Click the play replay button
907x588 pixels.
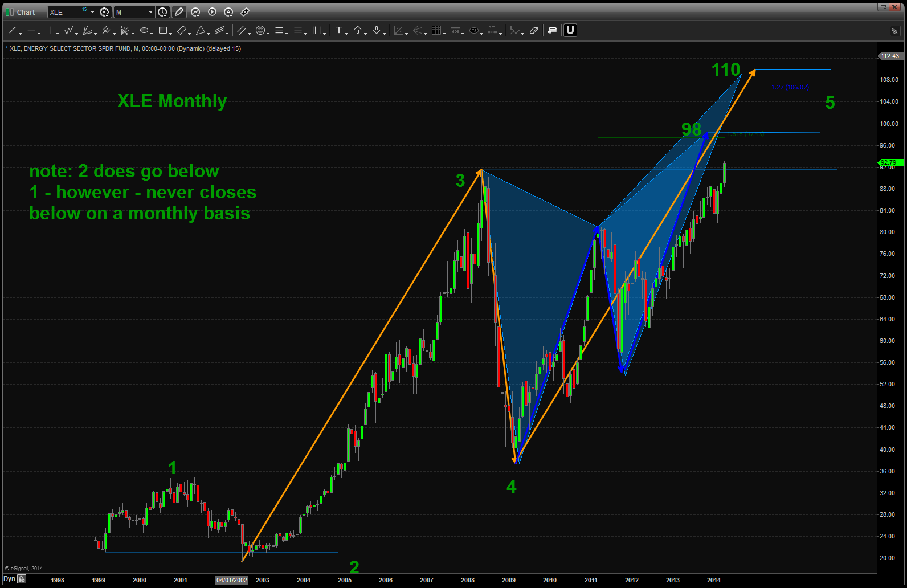[212, 12]
